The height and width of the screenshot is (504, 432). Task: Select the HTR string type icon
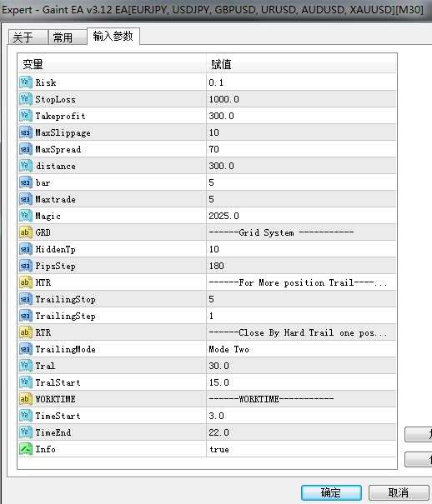[25, 282]
